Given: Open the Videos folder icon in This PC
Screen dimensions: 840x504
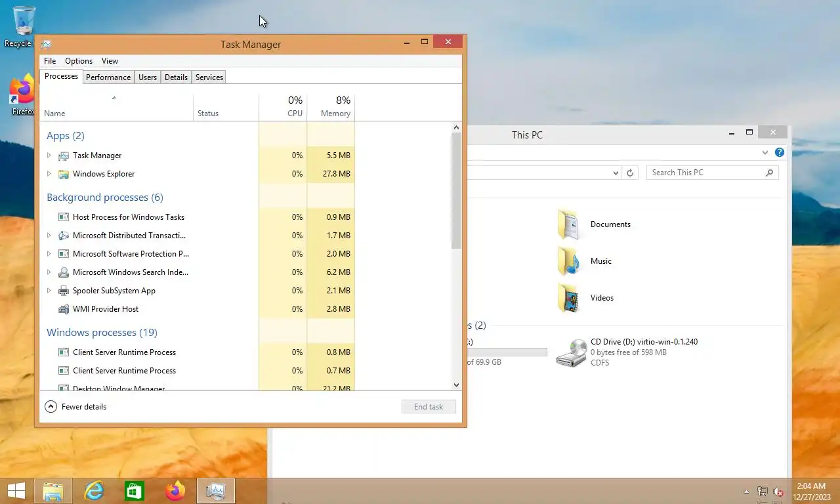Looking at the screenshot, I should 568,298.
